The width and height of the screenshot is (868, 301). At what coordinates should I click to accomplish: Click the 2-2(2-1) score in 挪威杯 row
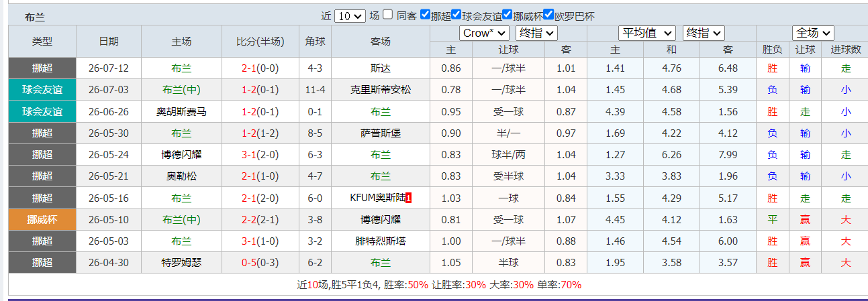pyautogui.click(x=260, y=220)
